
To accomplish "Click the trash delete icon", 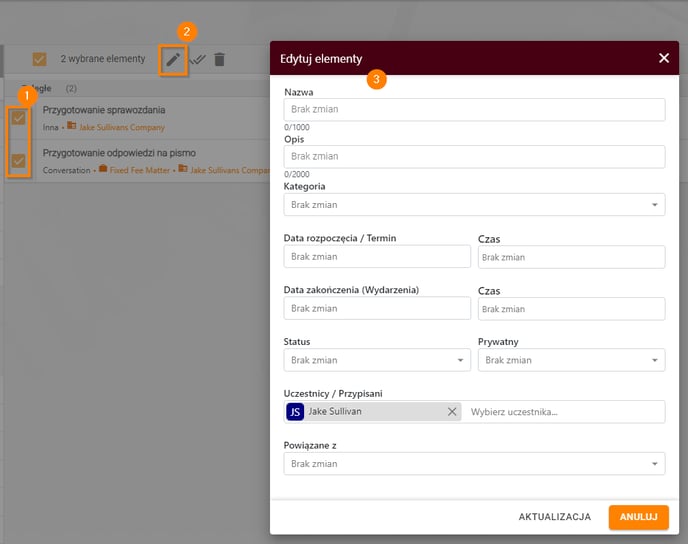I will point(219,59).
